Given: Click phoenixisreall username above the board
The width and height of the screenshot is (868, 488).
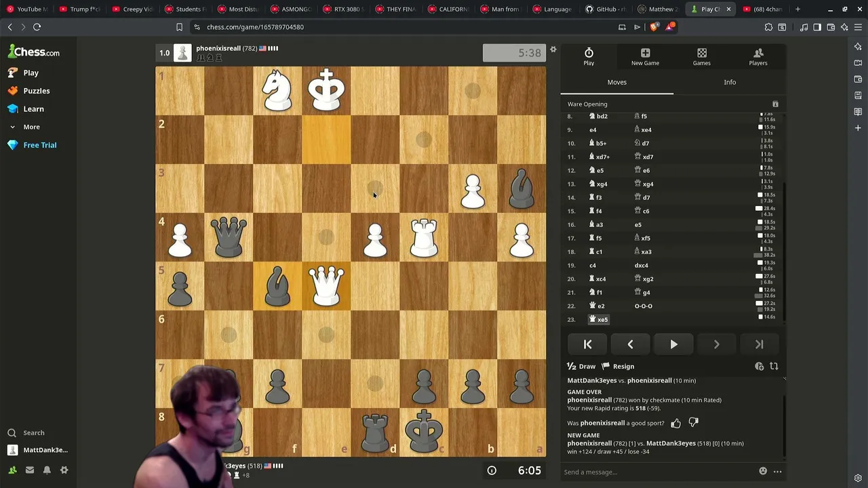Looking at the screenshot, I should click(218, 48).
